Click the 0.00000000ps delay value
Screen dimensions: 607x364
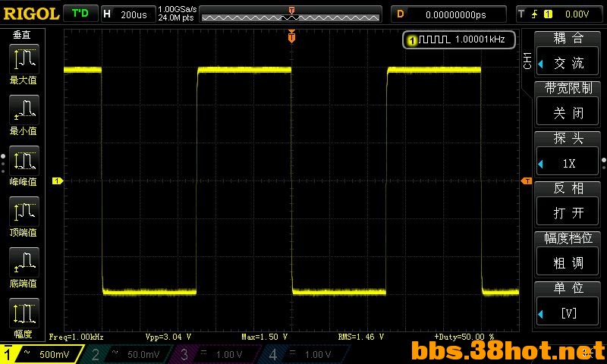tap(456, 14)
